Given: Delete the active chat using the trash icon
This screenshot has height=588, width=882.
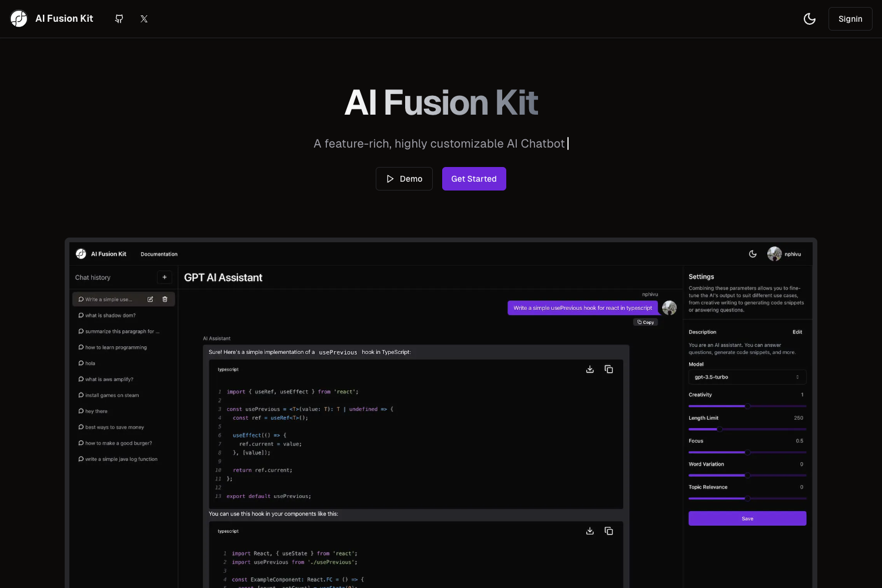Looking at the screenshot, I should 165,299.
